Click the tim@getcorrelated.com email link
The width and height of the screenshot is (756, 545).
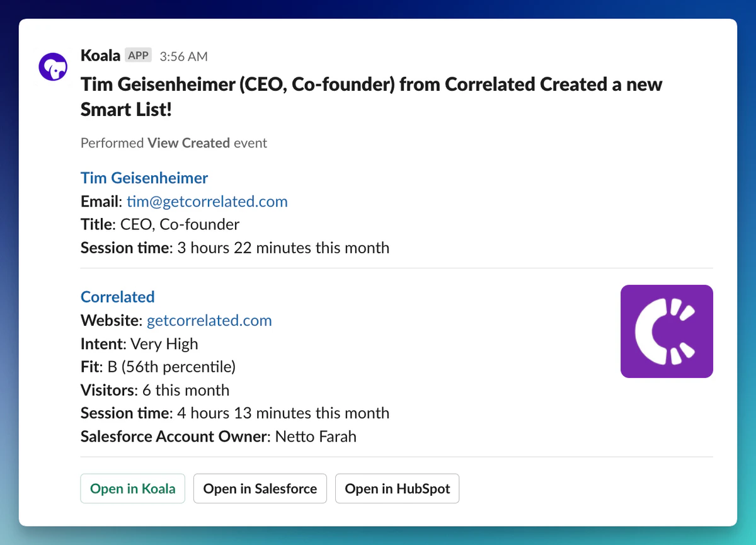tap(207, 201)
